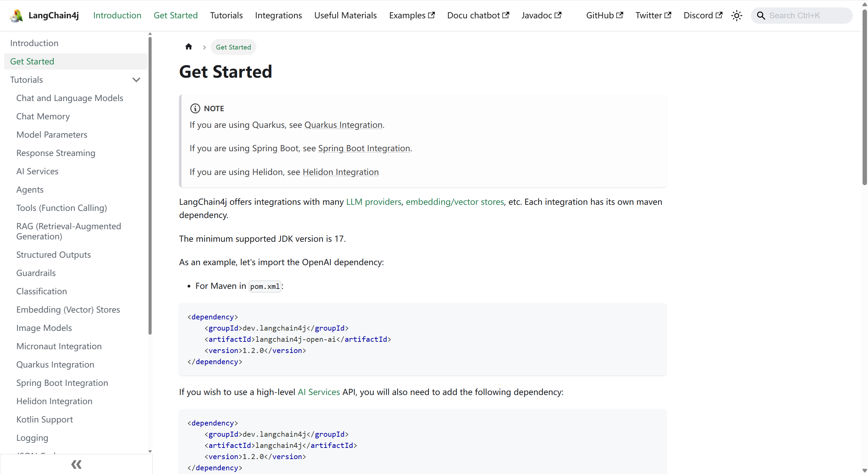The width and height of the screenshot is (868, 474).
Task: Click the sidebar scrollbar thumb
Action: pyautogui.click(x=150, y=185)
